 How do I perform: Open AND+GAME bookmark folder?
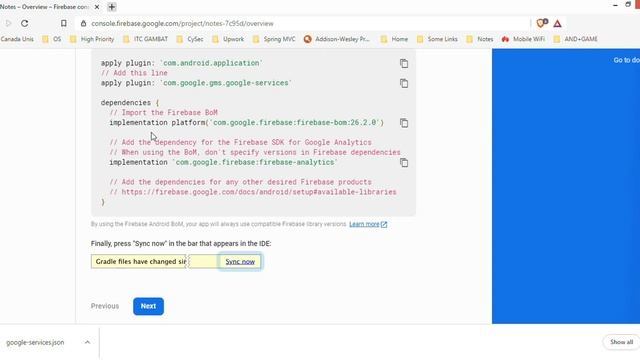(x=576, y=39)
